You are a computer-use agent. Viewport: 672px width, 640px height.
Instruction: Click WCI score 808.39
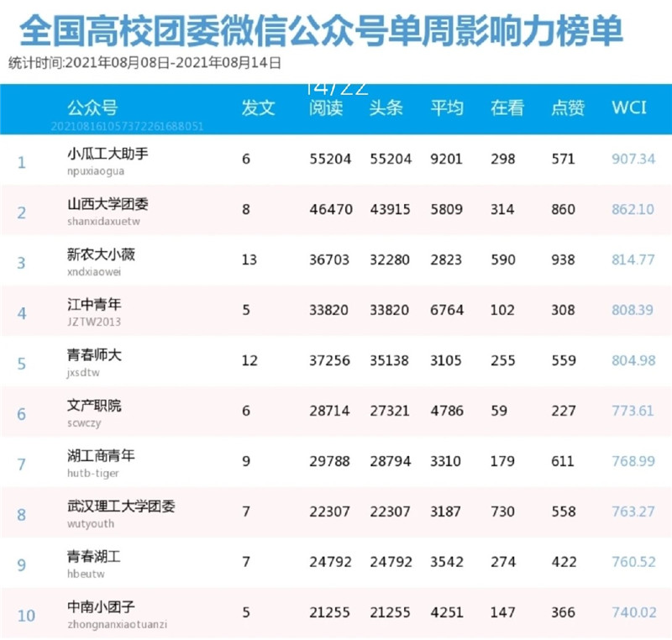click(x=633, y=310)
